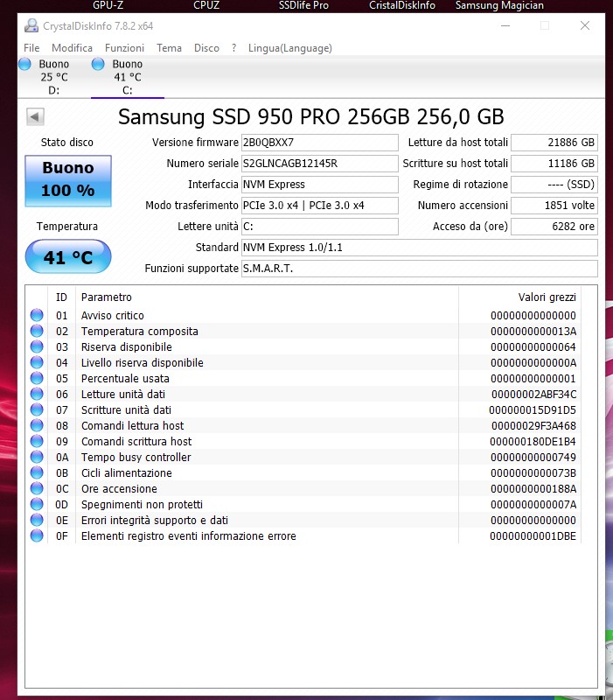Click status orb for Elementi registro eventi row
The image size is (613, 700).
37,535
